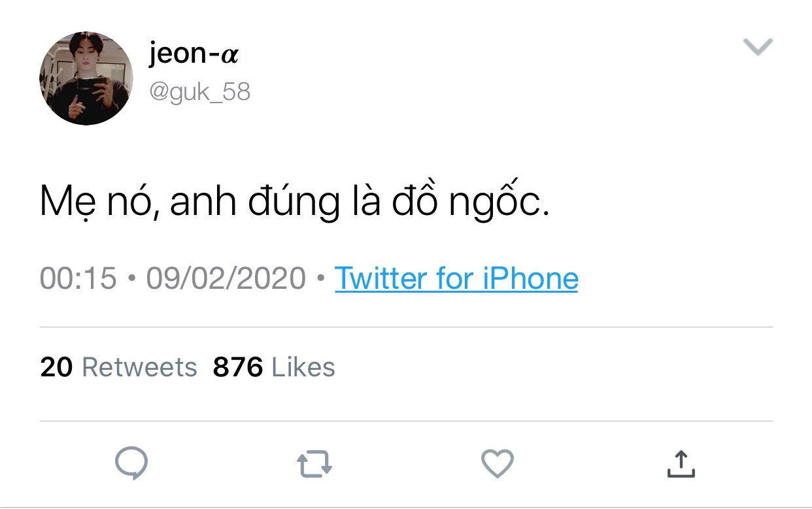This screenshot has width=812, height=509.
Task: Open profile via display name jeon-α
Action: click(x=194, y=55)
